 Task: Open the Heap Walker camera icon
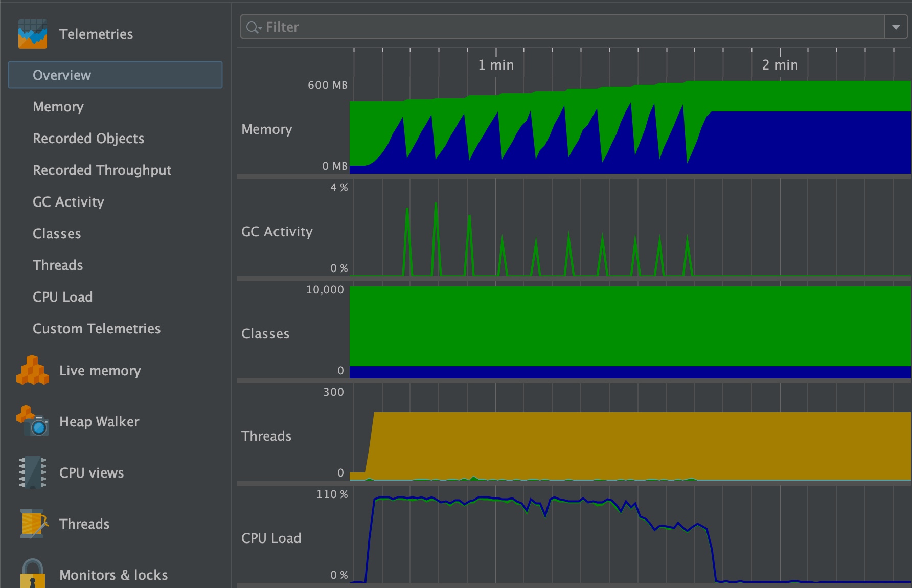33,421
